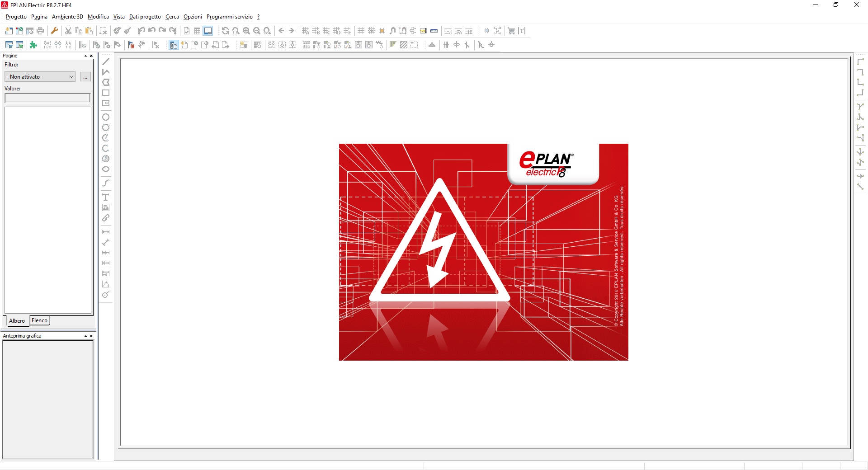
Task: Open the Progetto menu
Action: tap(16, 17)
